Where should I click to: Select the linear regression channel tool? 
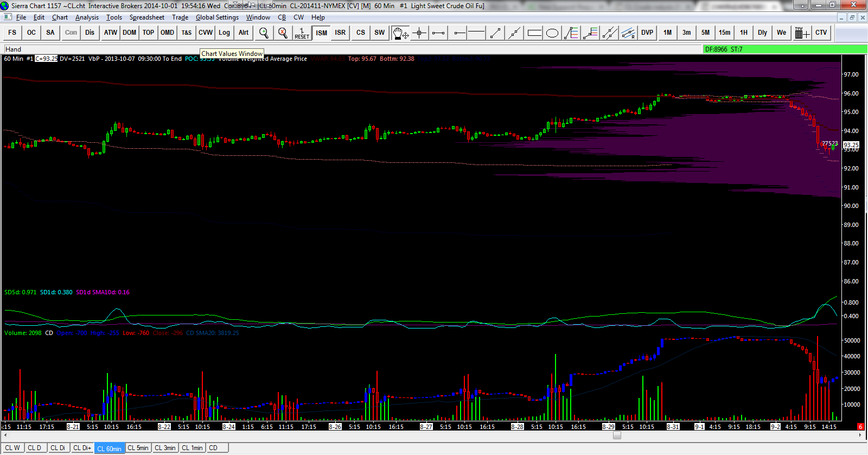[x=628, y=33]
